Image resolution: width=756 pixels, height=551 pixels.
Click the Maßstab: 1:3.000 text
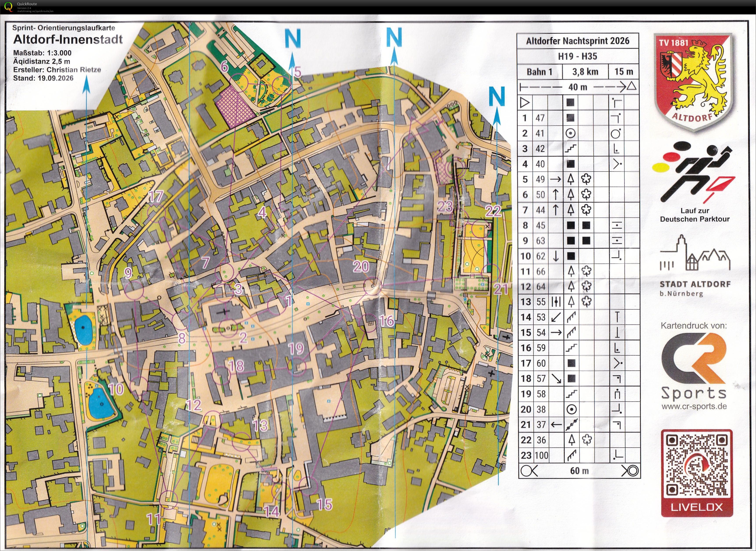[x=42, y=53]
